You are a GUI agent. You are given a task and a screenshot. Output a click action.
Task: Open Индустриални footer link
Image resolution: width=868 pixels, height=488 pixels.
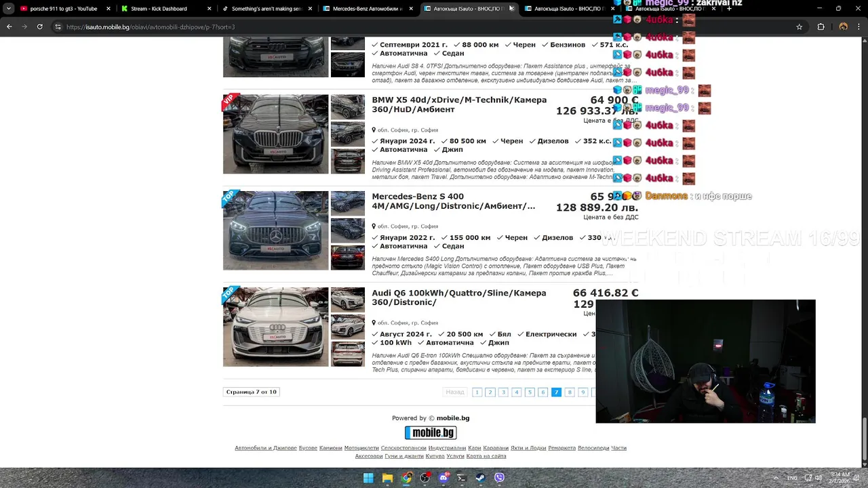[x=447, y=448]
